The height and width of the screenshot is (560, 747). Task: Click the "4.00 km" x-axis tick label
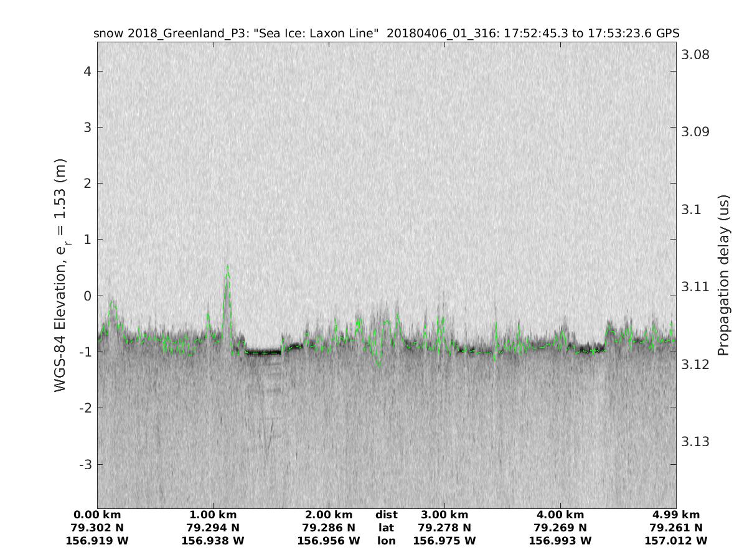point(560,515)
